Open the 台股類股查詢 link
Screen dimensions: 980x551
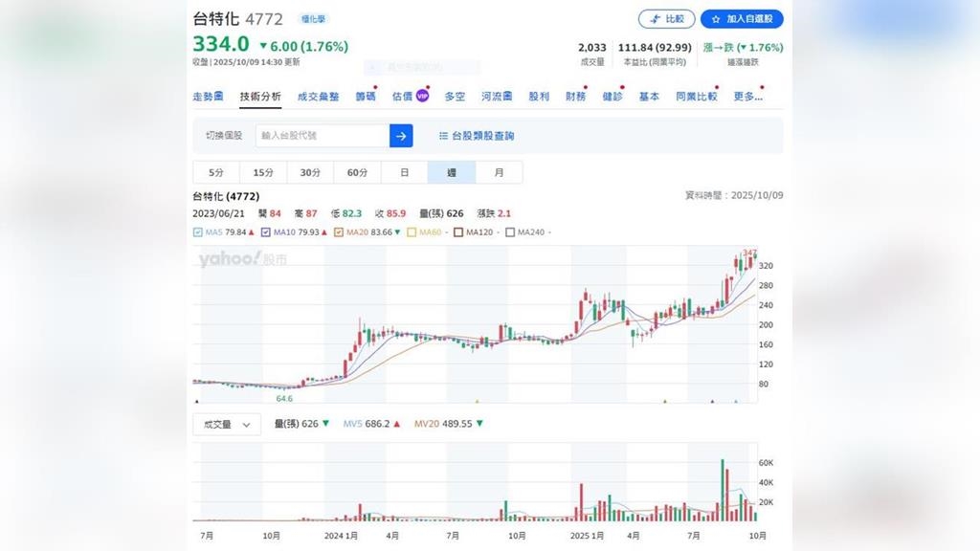(x=482, y=136)
